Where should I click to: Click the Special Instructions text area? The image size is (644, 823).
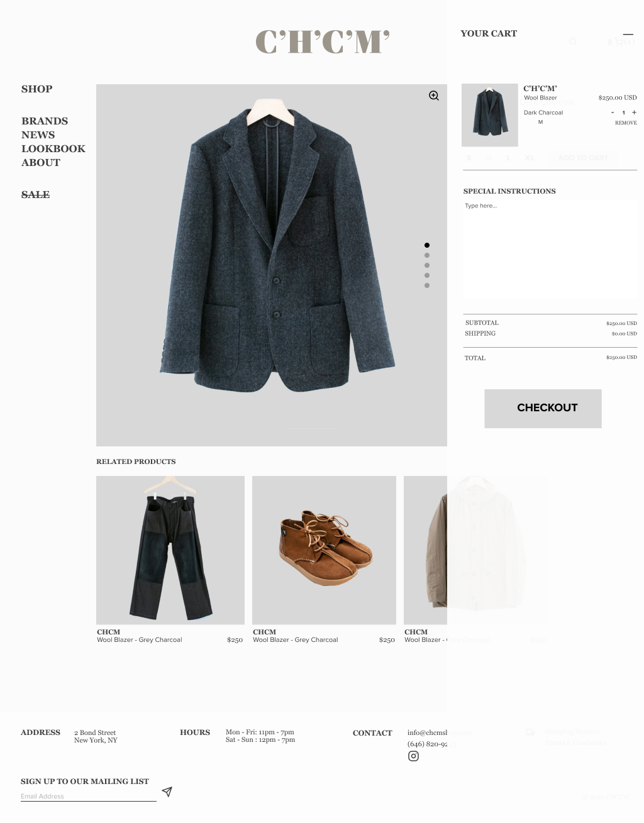tap(550, 249)
